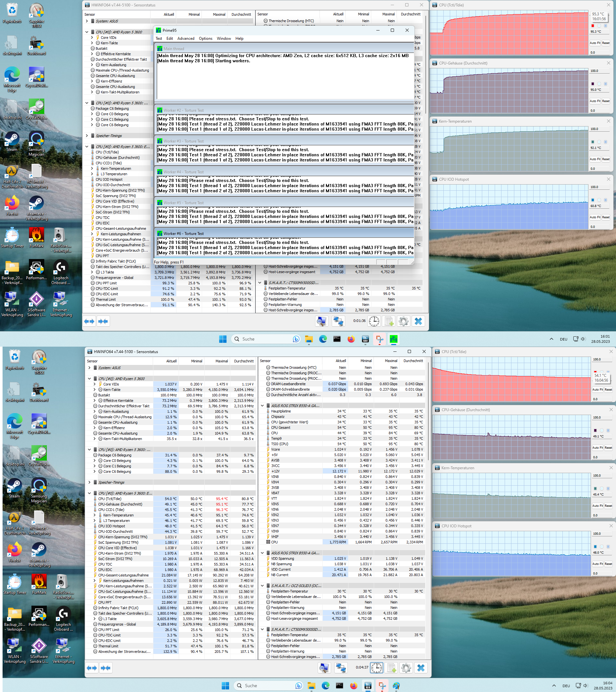Open Prime95 Advanced menu
This screenshot has width=616, height=692.
click(185, 39)
